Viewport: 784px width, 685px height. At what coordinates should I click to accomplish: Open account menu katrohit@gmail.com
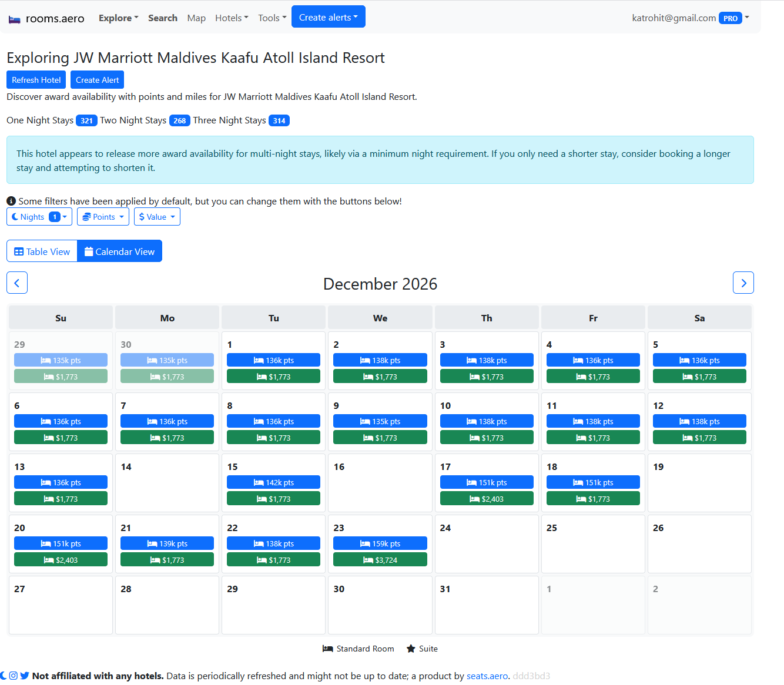click(691, 18)
